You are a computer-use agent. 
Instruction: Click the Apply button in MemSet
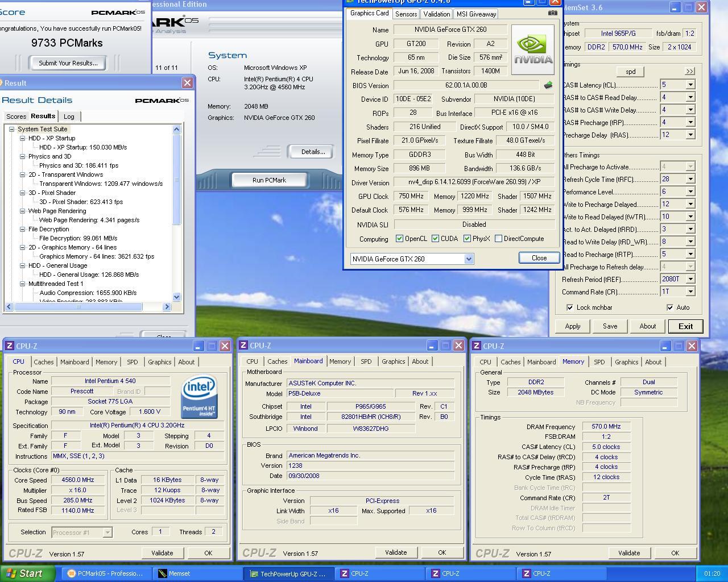coord(573,326)
